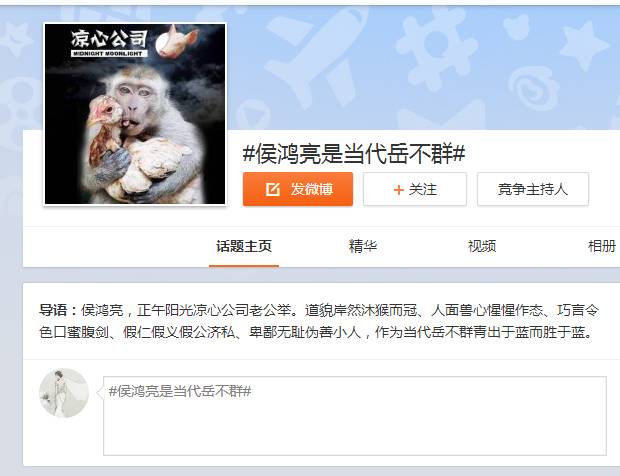The height and width of the screenshot is (476, 620).
Task: Click the pig-head moon in cover image
Action: point(176,42)
